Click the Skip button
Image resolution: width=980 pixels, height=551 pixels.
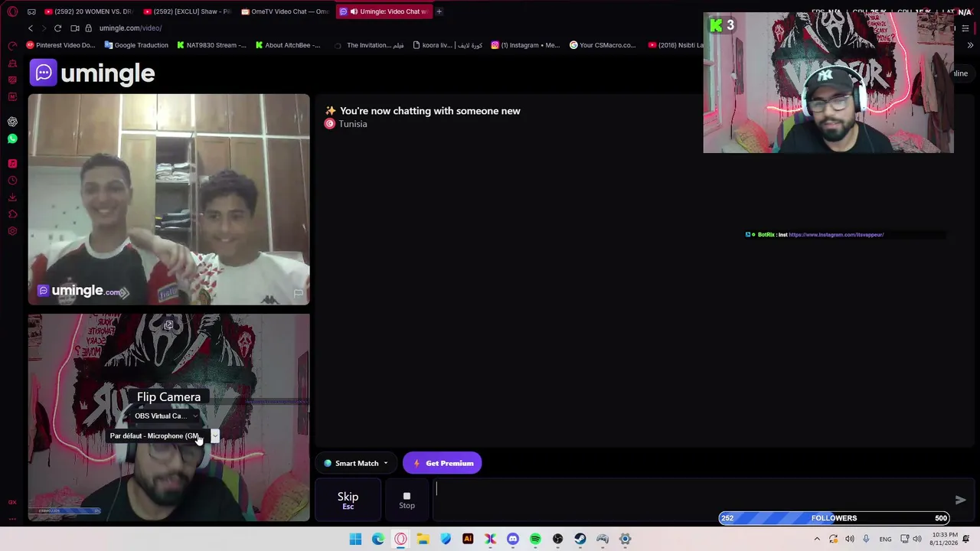tap(348, 500)
